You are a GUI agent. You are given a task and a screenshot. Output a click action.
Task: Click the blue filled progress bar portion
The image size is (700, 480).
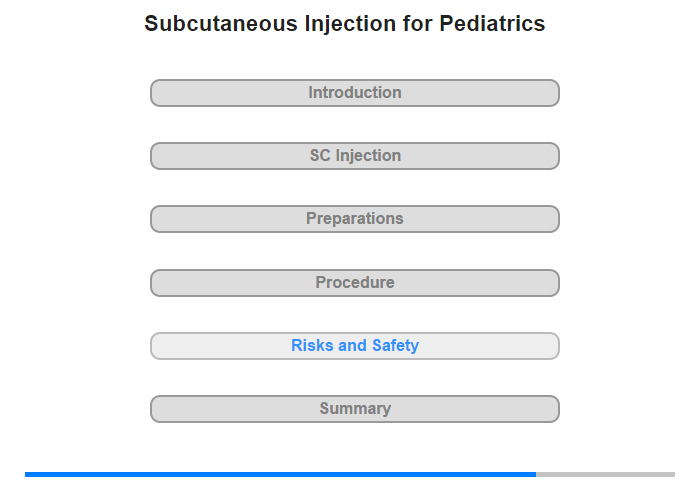click(280, 474)
